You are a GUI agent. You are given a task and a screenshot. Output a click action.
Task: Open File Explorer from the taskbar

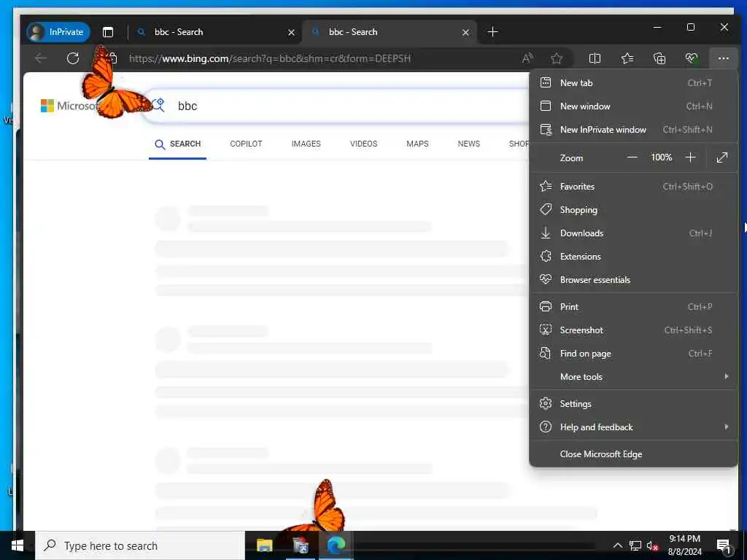point(264,545)
